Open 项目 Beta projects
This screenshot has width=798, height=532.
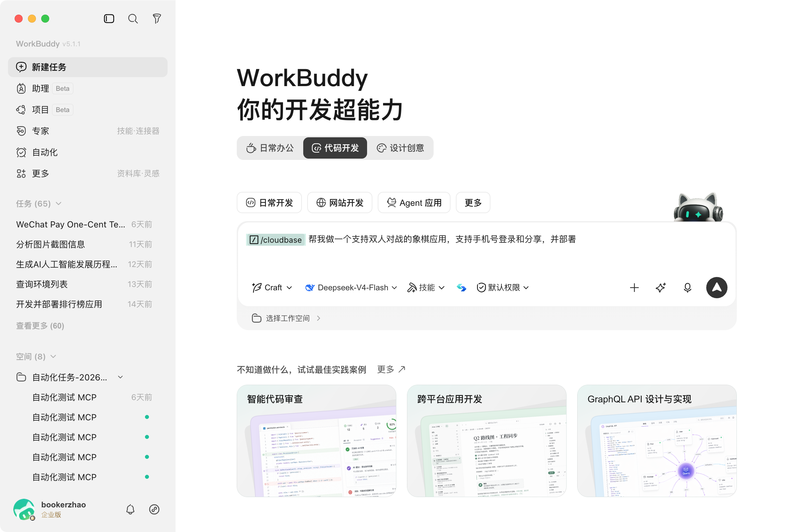point(88,110)
